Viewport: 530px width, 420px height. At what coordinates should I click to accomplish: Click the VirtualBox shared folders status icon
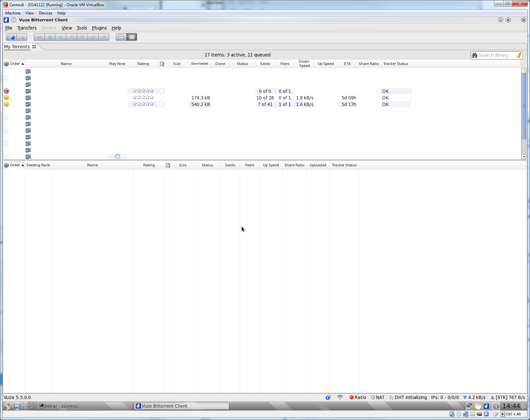point(472,414)
